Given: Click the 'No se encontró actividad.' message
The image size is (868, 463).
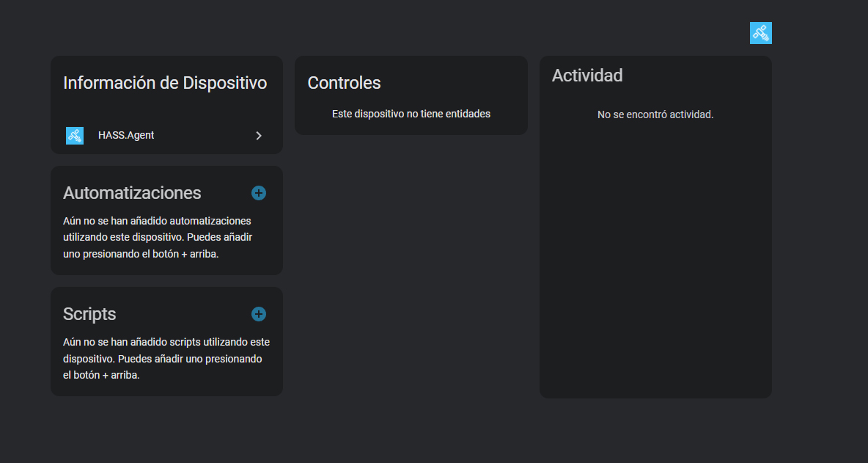Looking at the screenshot, I should 655,114.
